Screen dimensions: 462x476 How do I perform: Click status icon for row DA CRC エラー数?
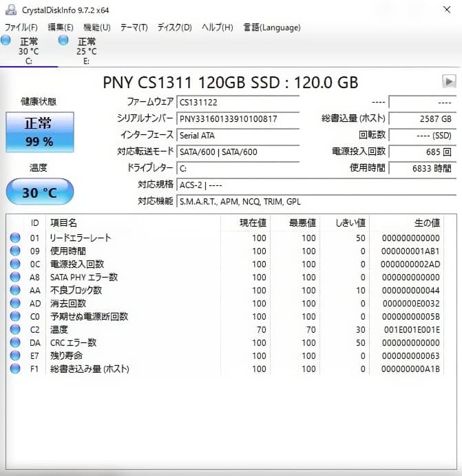(x=15, y=342)
